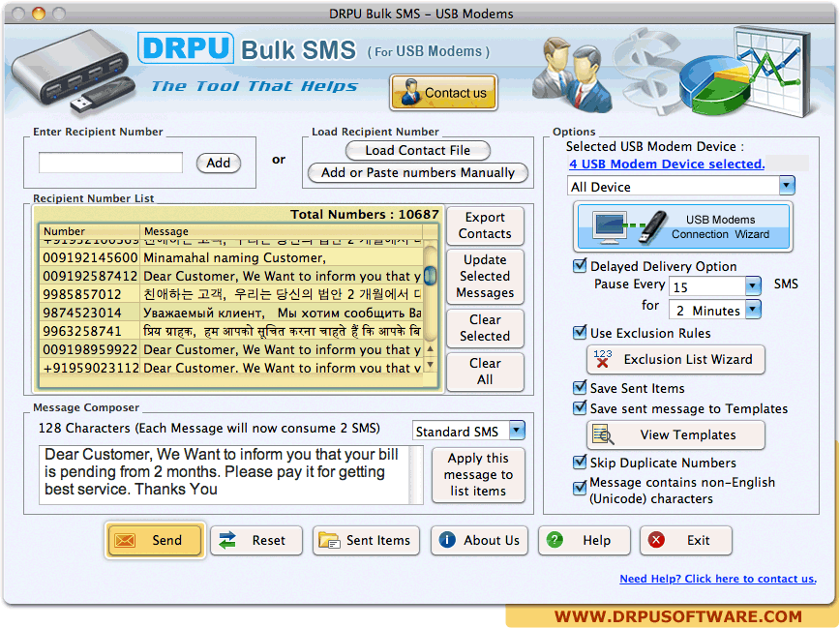Click the Reset arrows icon
The width and height of the screenshot is (840, 628).
coord(227,540)
